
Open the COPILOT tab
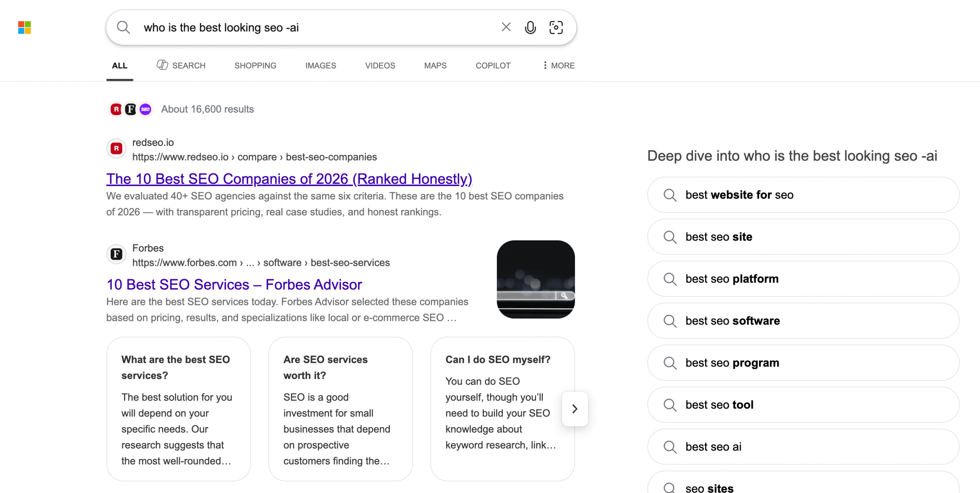(493, 66)
